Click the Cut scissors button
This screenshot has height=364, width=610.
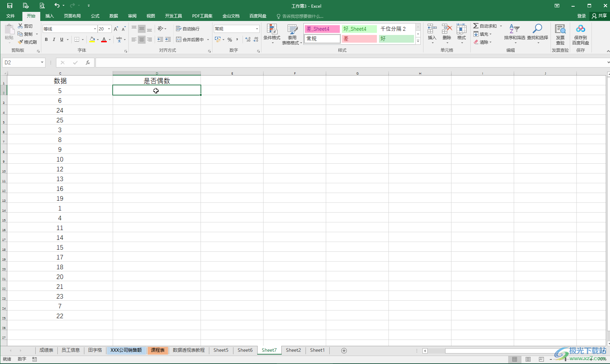pos(25,26)
